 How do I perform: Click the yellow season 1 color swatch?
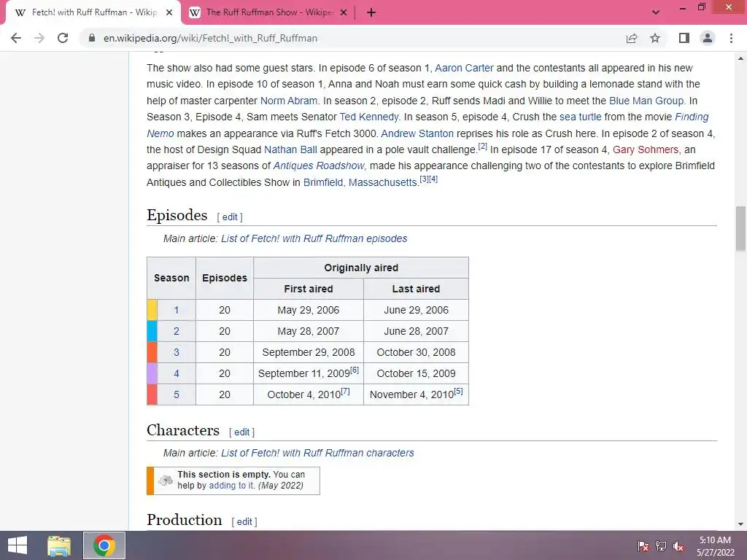tap(152, 310)
